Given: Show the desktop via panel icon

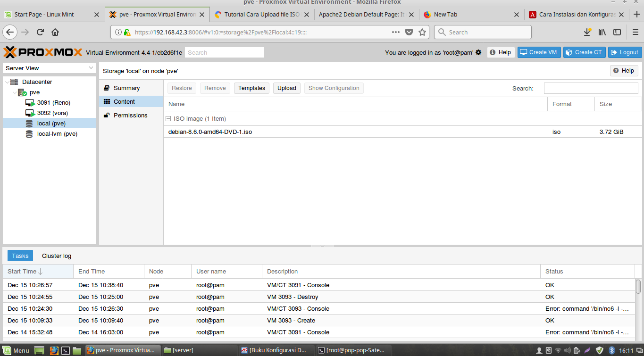Looking at the screenshot, I should [x=39, y=350].
